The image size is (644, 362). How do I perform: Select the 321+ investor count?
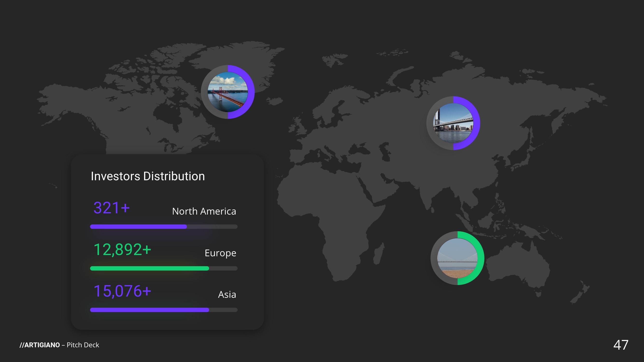pos(112,208)
